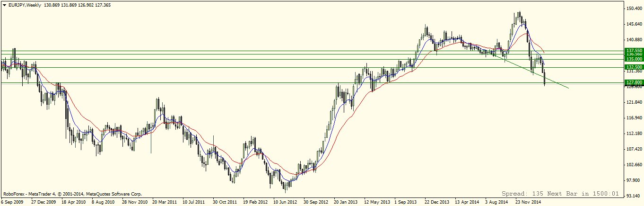Click the 10 Jun 2012 date label

click(285, 202)
